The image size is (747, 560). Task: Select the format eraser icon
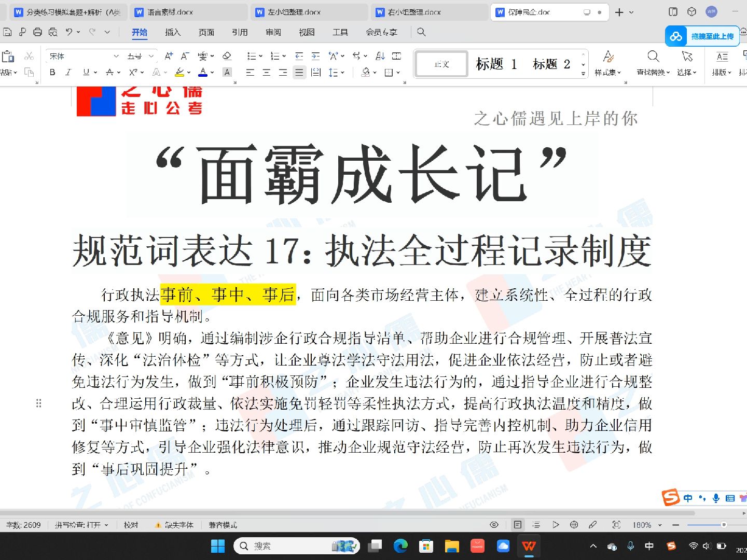(226, 55)
